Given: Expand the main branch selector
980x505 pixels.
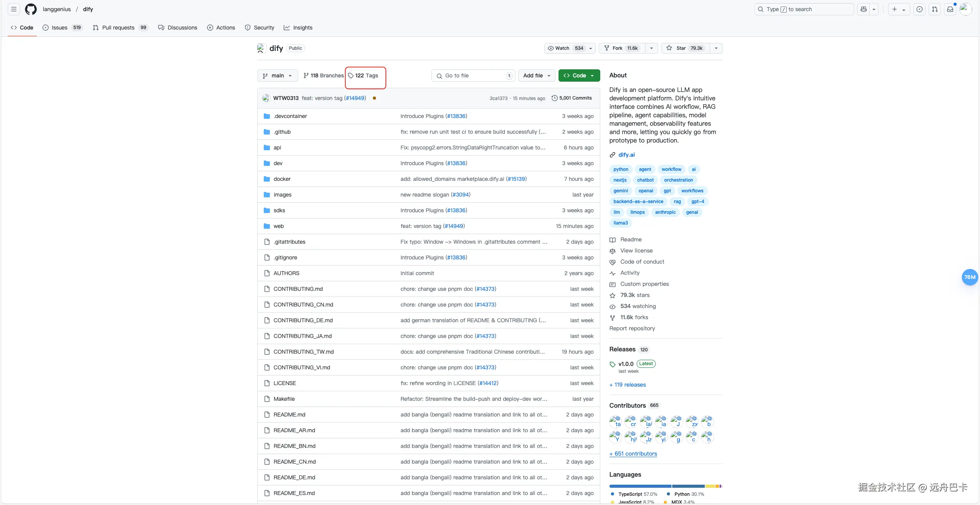Looking at the screenshot, I should [x=277, y=75].
